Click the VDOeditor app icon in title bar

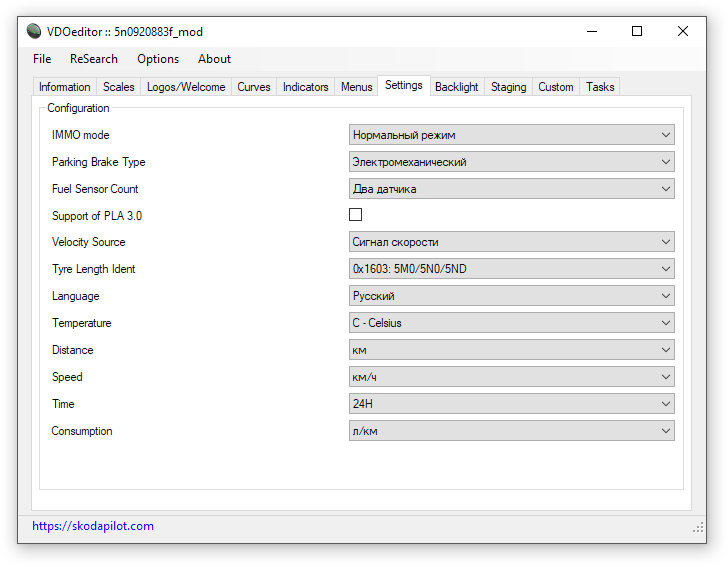tap(34, 31)
